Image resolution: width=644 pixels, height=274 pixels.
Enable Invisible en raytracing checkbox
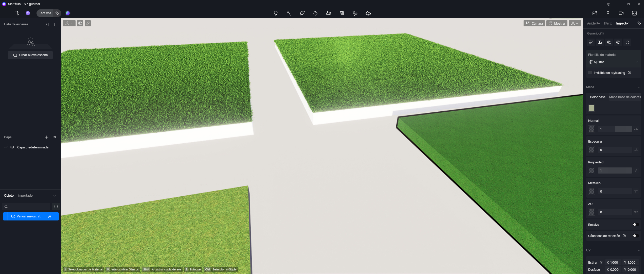[x=590, y=73]
